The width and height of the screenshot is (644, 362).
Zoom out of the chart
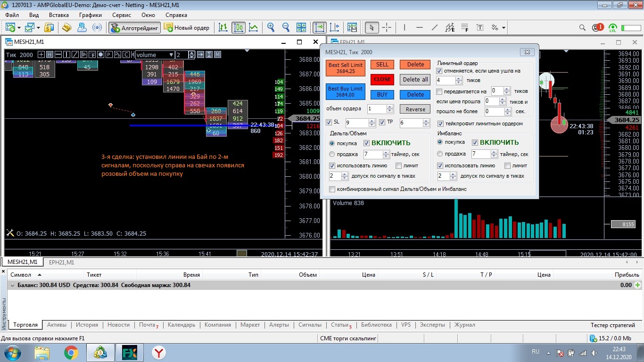pyautogui.click(x=286, y=27)
